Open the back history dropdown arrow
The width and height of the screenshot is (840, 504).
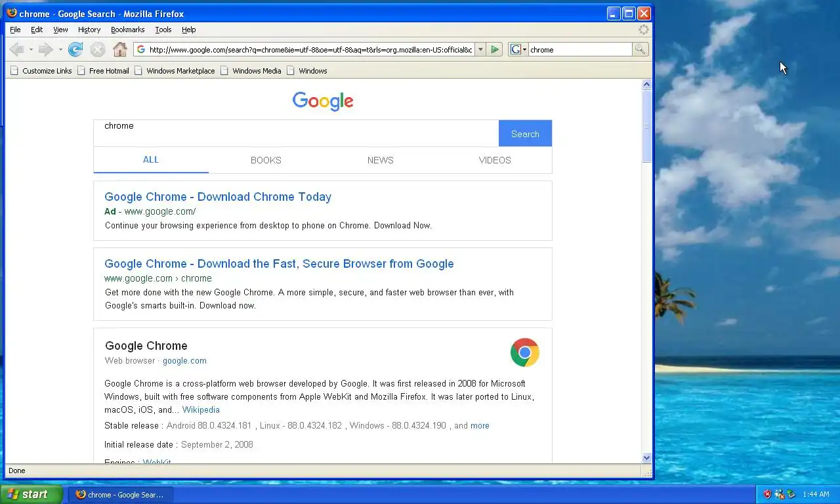31,50
